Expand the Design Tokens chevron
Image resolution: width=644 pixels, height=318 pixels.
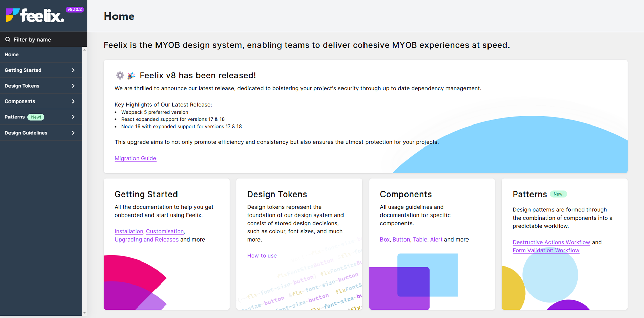(x=73, y=86)
